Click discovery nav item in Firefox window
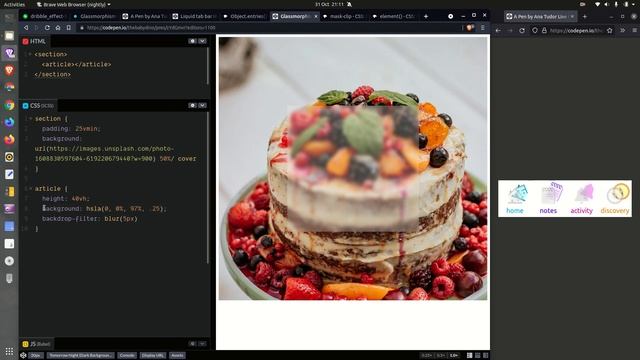The width and height of the screenshot is (640, 360). [x=615, y=199]
